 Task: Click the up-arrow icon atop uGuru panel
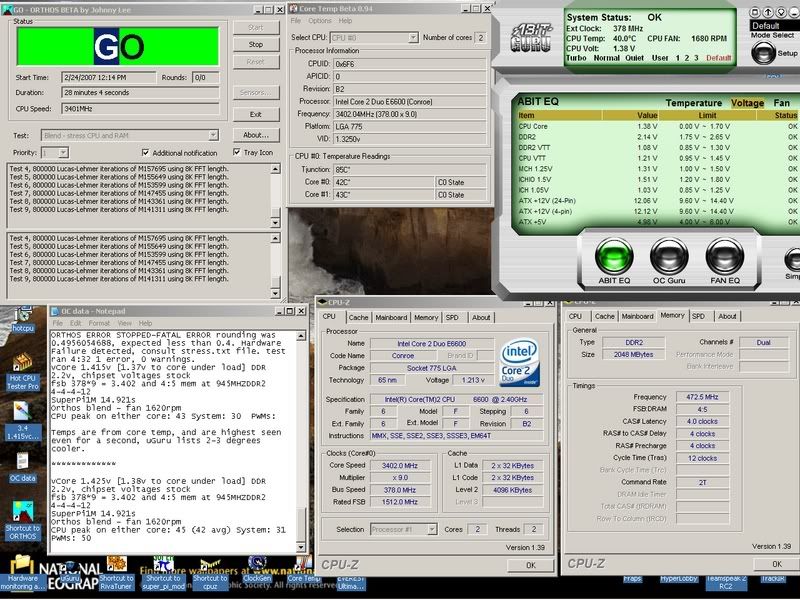[767, 12]
